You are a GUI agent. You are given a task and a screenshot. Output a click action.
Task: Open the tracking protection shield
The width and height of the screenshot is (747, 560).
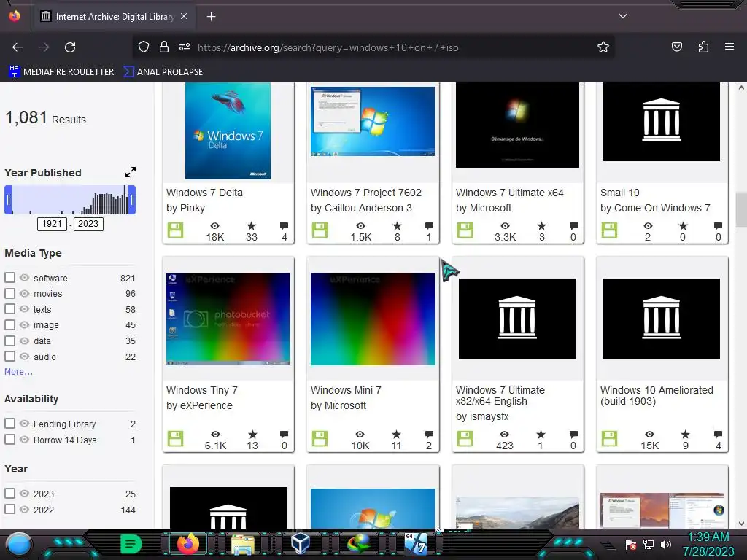(144, 47)
